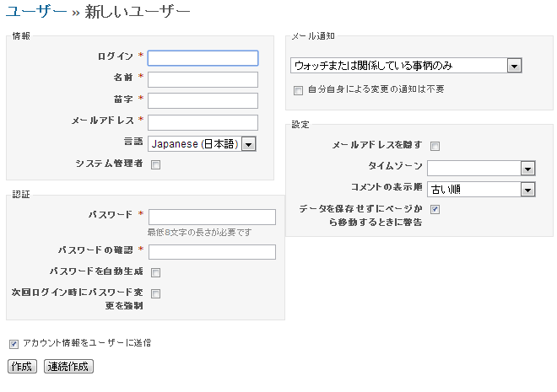
Task: Open the 言語 Japanese dropdown
Action: [x=202, y=144]
